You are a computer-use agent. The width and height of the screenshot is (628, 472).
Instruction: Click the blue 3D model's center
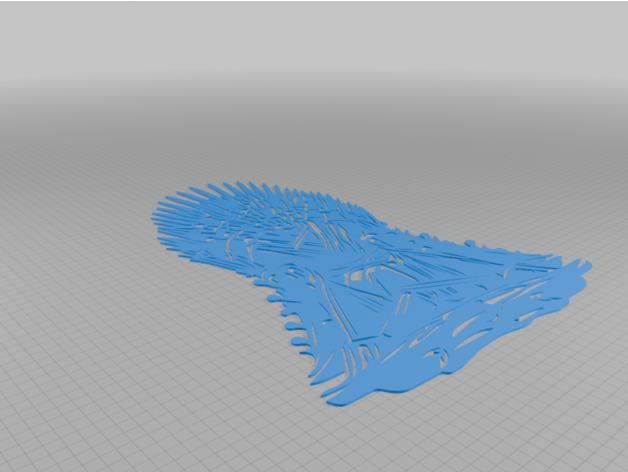[380, 290]
